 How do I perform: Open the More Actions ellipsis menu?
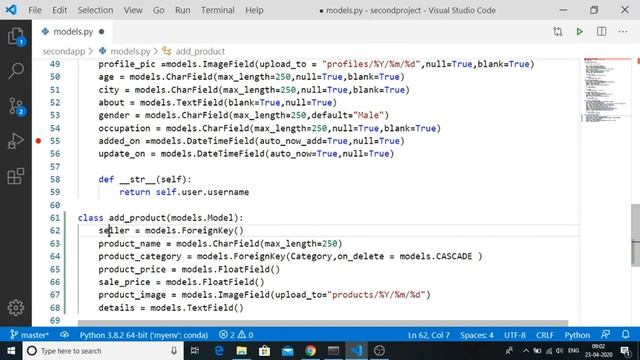click(623, 31)
